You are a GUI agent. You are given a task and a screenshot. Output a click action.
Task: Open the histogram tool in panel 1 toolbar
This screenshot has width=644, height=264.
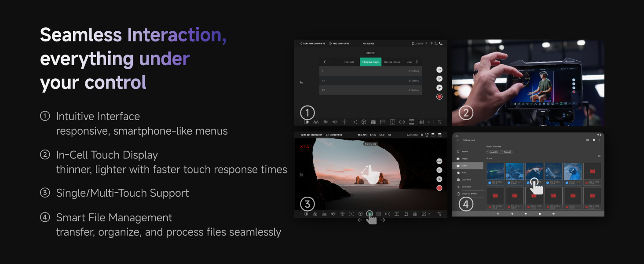(326, 122)
